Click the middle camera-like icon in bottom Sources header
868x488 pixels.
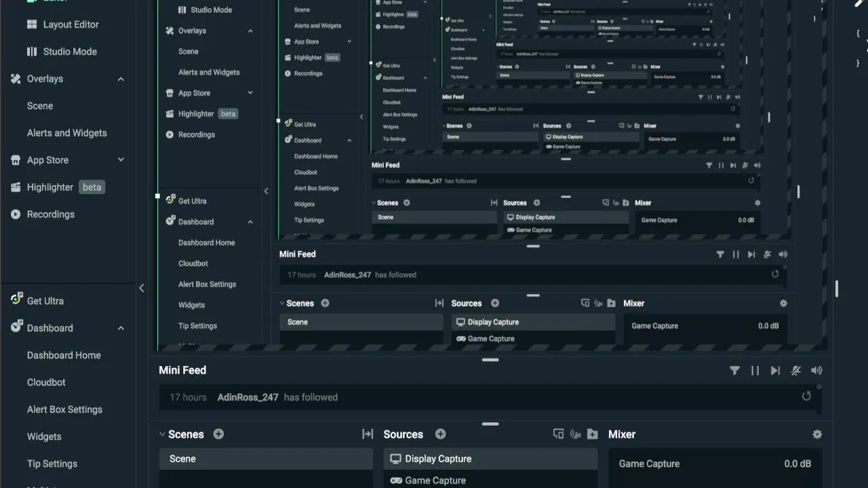pos(576,434)
